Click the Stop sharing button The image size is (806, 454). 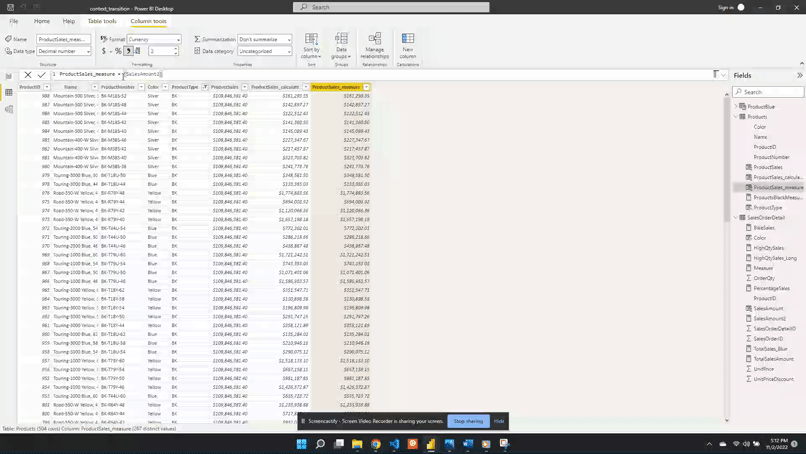point(468,421)
